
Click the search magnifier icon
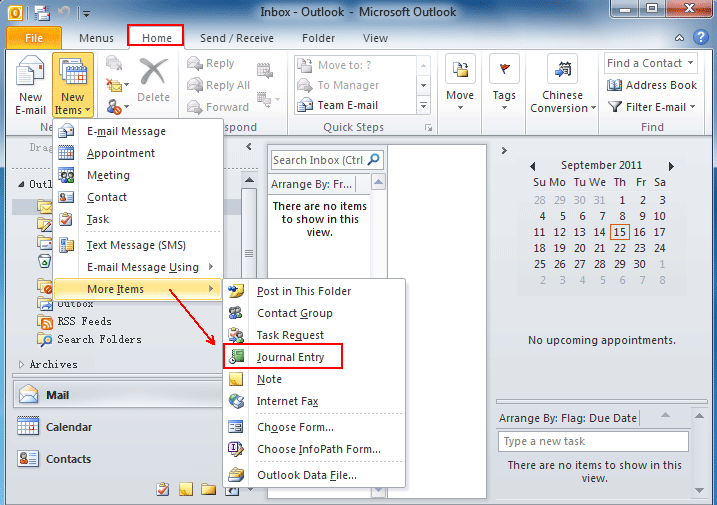coord(374,160)
